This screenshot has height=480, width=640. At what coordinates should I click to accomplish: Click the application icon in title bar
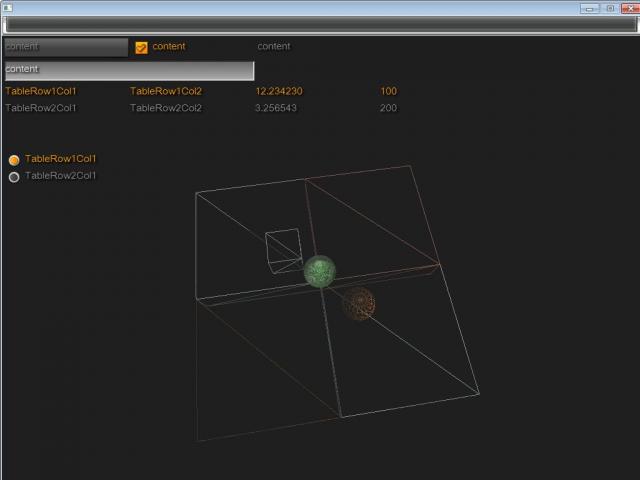(x=8, y=8)
